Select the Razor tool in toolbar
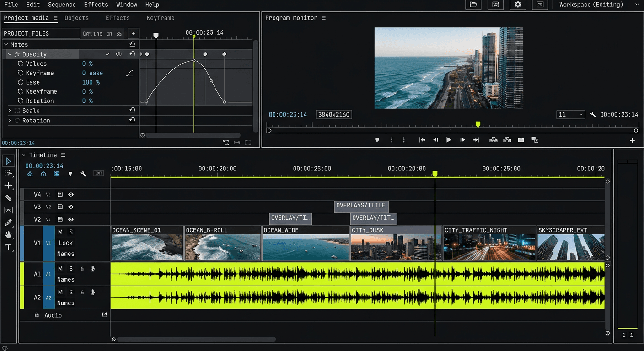This screenshot has height=351, width=644. 8,198
